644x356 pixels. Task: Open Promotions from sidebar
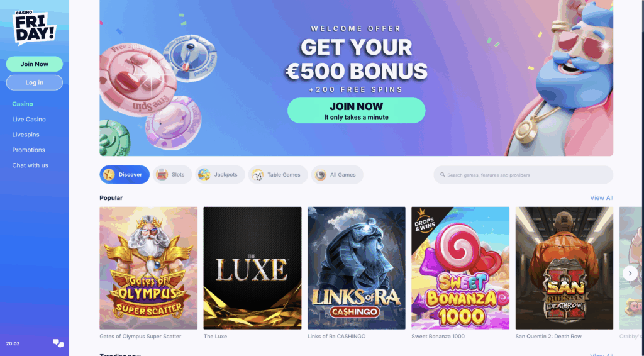(x=29, y=150)
